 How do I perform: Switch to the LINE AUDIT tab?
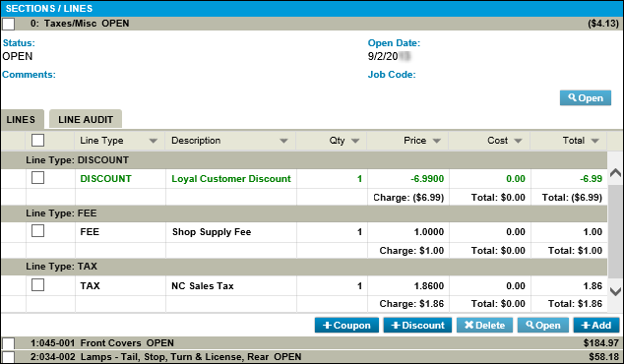86,119
